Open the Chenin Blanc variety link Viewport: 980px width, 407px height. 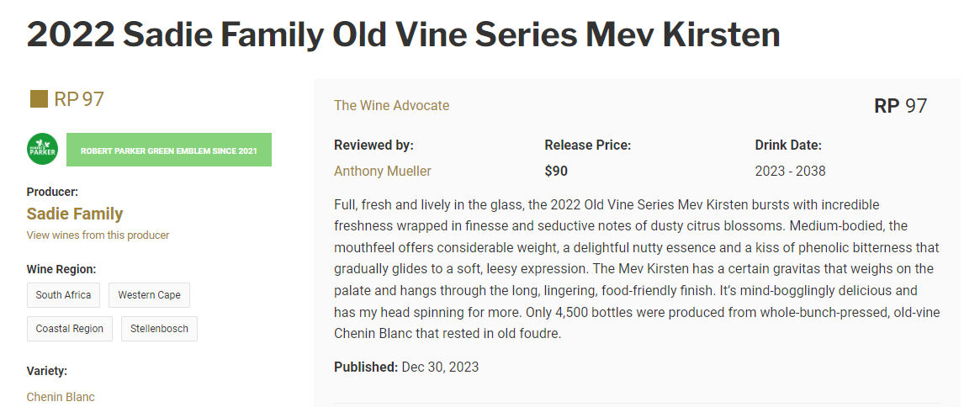tap(61, 397)
